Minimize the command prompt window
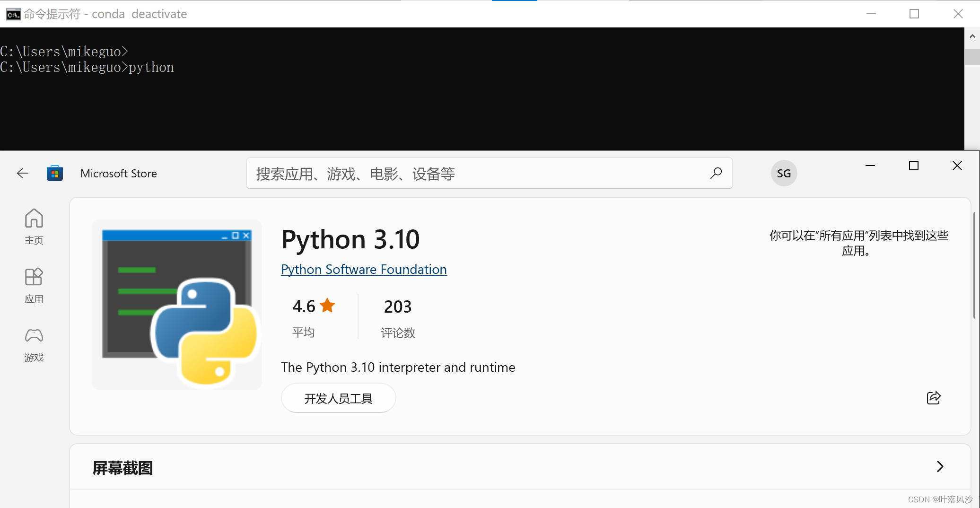980x508 pixels. point(871,14)
